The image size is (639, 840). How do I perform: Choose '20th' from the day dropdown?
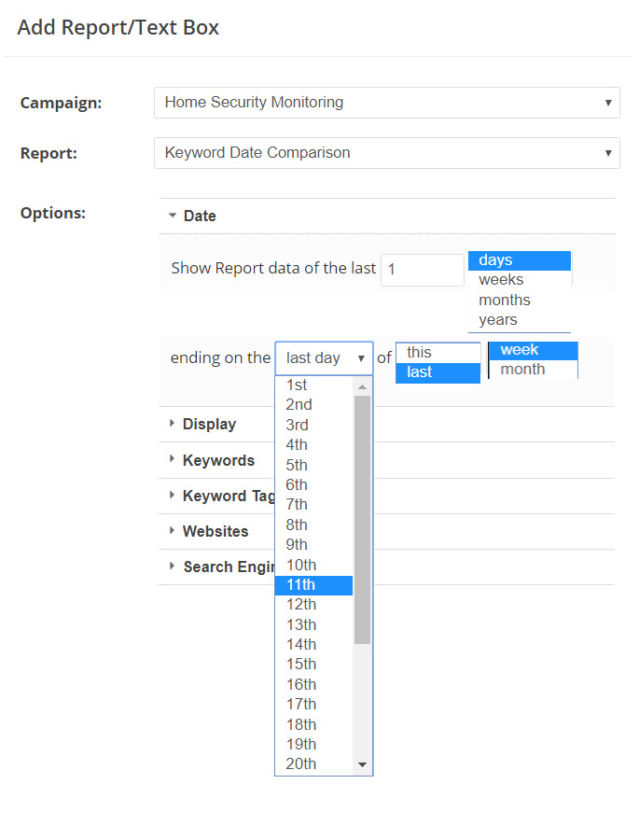click(301, 764)
